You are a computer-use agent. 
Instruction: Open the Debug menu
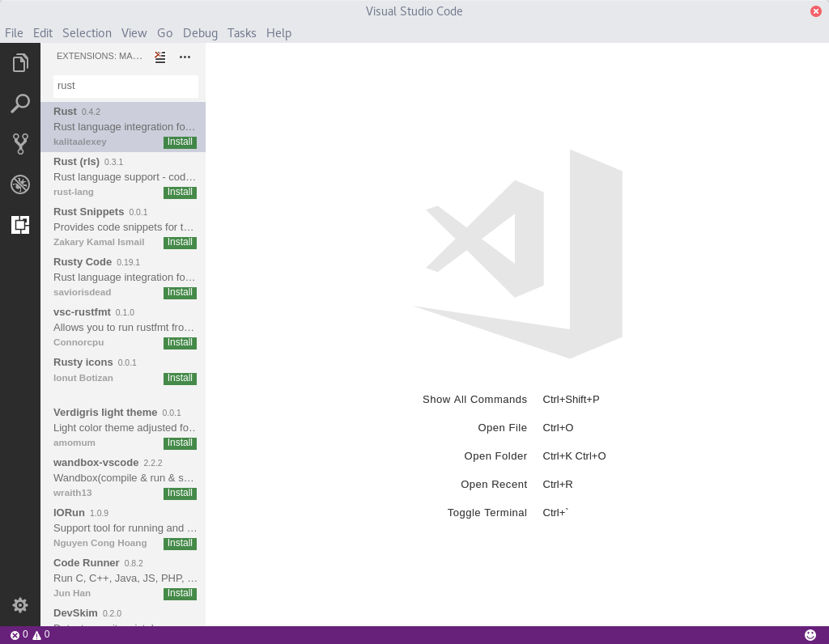click(x=200, y=32)
